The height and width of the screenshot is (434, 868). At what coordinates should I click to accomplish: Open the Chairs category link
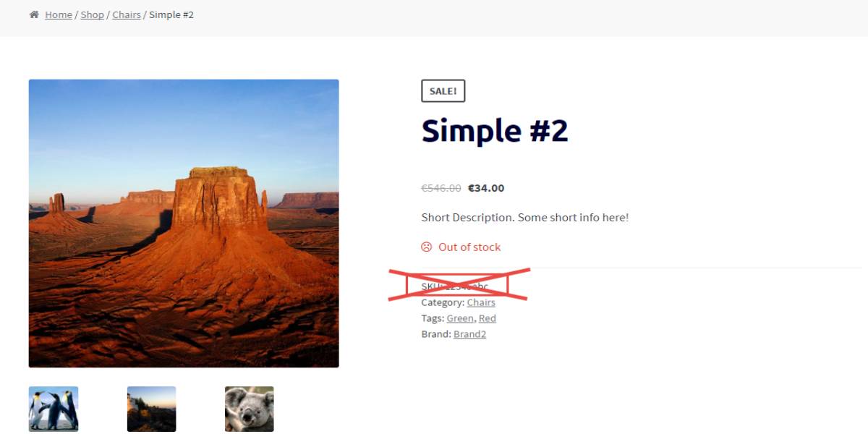click(481, 302)
